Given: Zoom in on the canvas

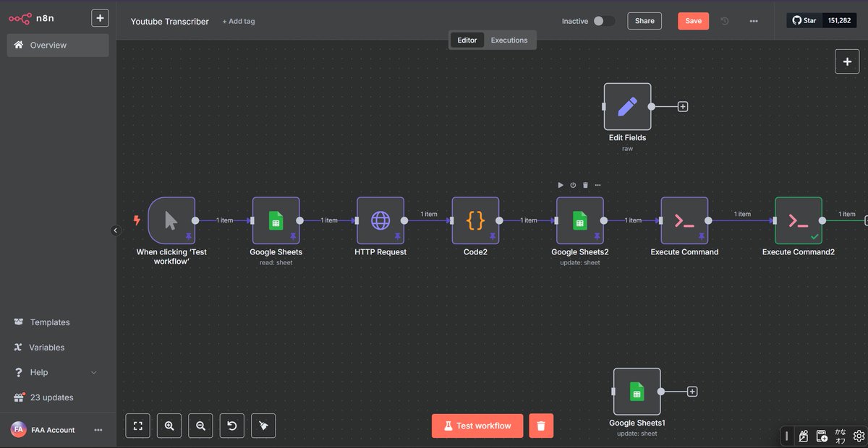Looking at the screenshot, I should (x=169, y=426).
